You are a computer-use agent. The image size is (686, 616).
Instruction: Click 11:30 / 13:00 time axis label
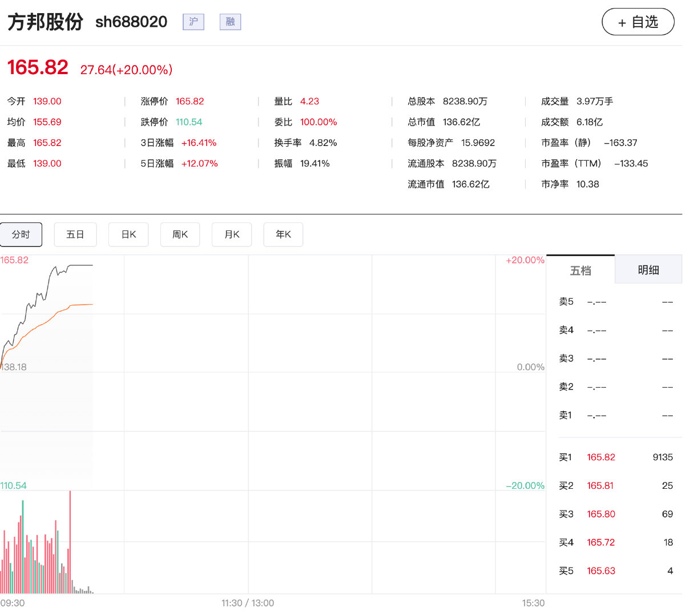(248, 603)
